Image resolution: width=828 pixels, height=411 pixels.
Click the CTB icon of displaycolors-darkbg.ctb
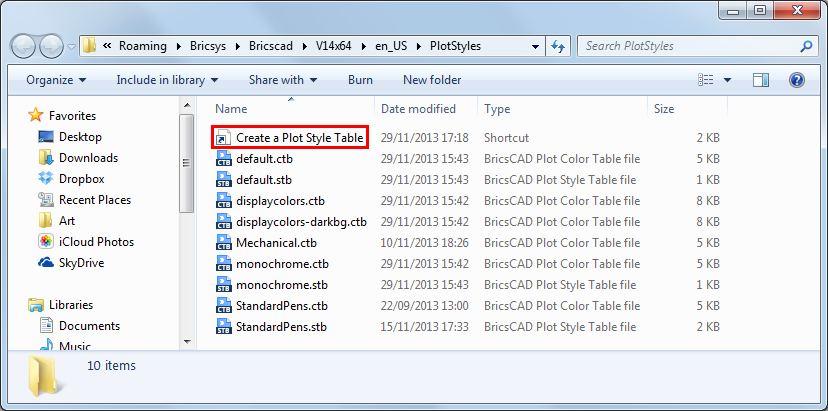(224, 222)
